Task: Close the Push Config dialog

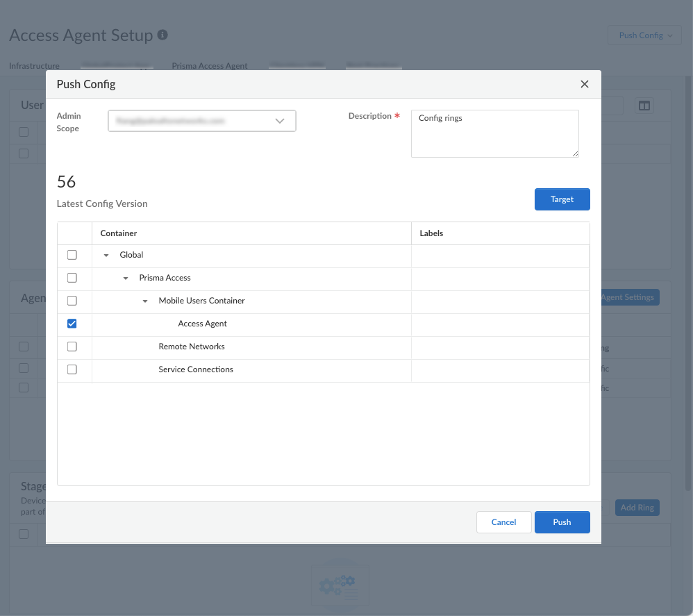Action: pyautogui.click(x=584, y=84)
